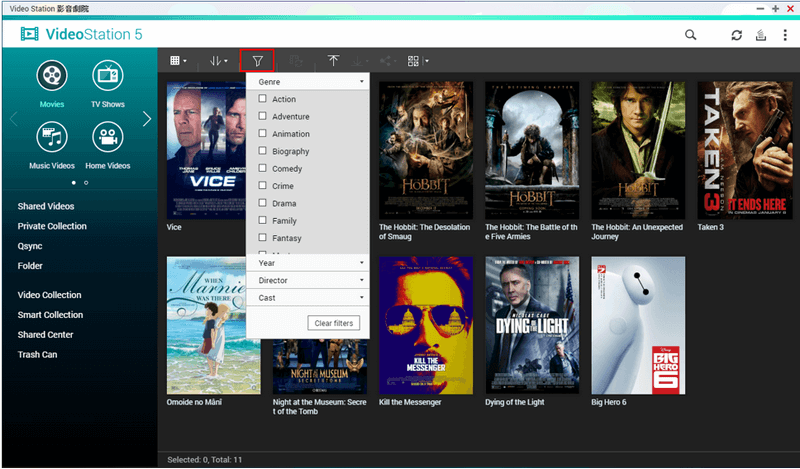Screen dimensions: 800x469
Task: Check the Family genre checkbox
Action: point(262,220)
